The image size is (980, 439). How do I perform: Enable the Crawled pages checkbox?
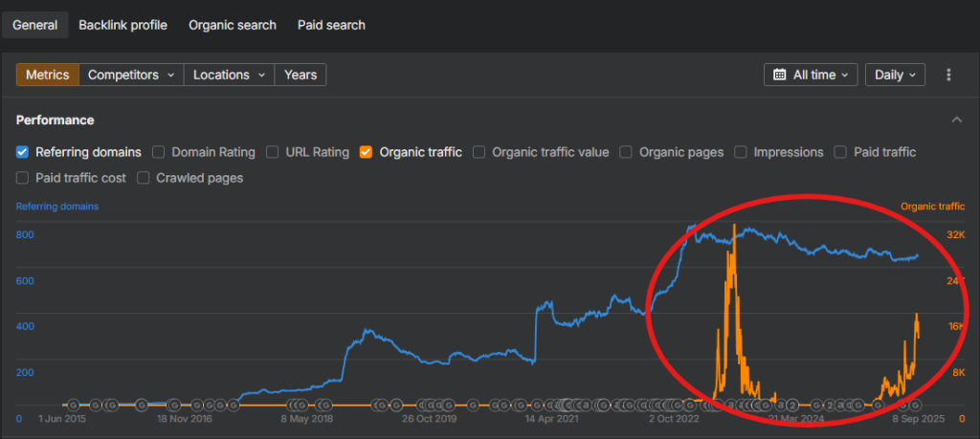pos(144,178)
